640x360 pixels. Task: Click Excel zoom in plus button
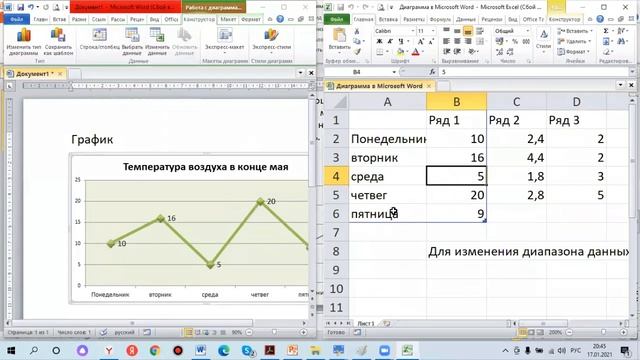[623, 332]
